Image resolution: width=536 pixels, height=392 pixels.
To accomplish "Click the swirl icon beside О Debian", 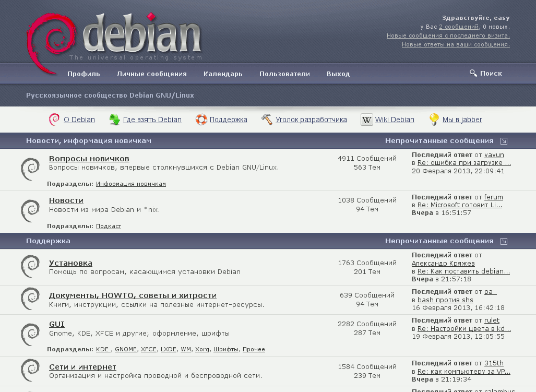I will (54, 120).
